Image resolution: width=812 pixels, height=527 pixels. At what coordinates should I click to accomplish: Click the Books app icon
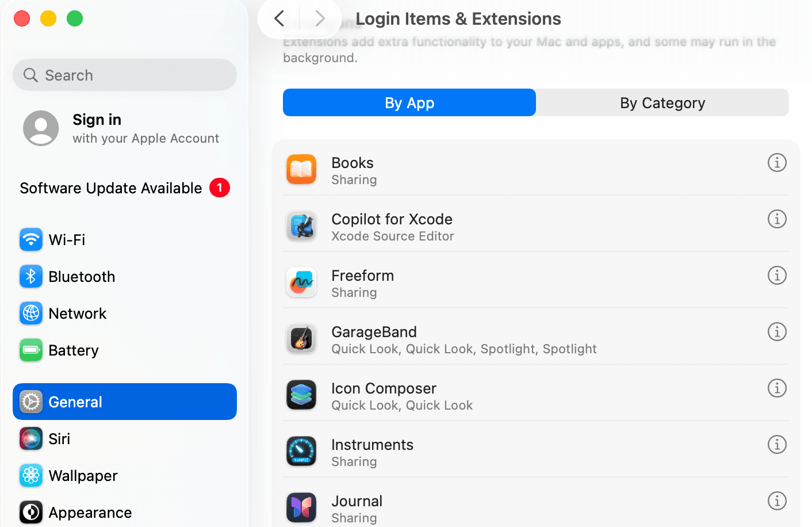(301, 169)
